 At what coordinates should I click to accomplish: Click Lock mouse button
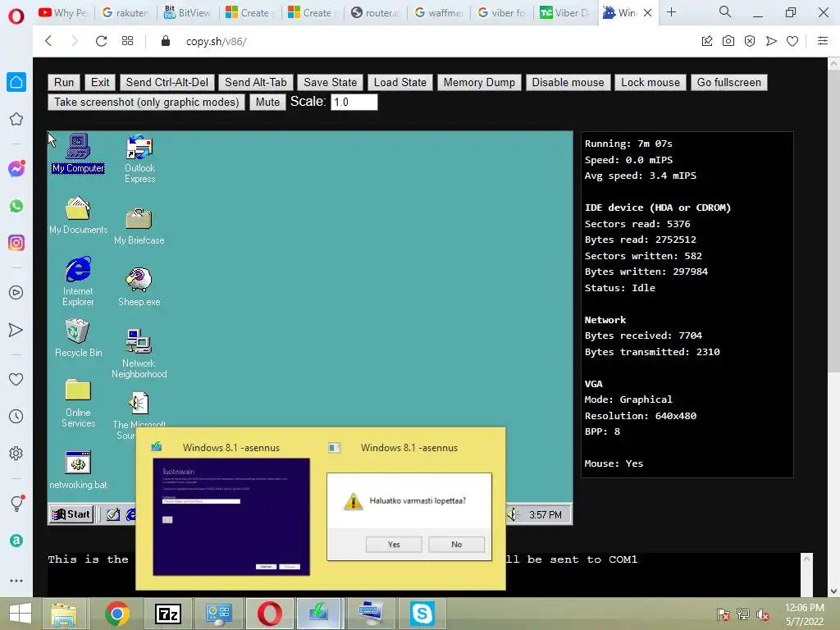pyautogui.click(x=651, y=83)
